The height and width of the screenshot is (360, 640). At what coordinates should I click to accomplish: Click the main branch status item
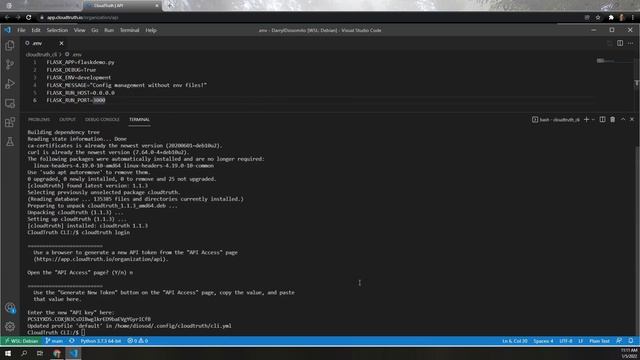[54, 341]
